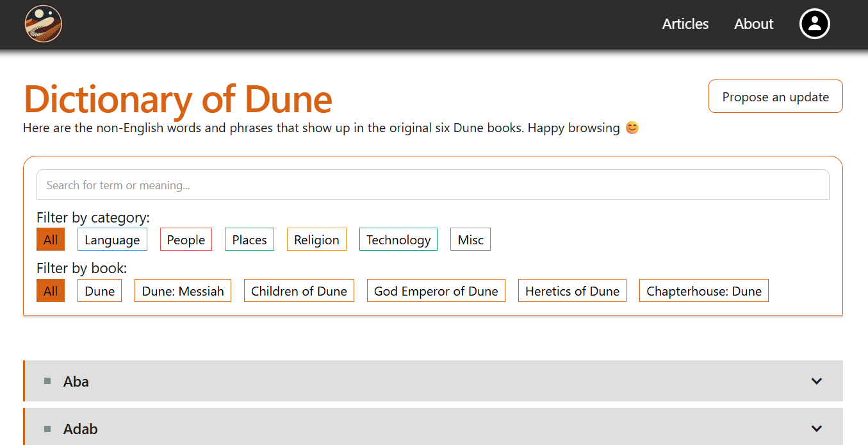Filter by Chapterhouse: Dune book
The height and width of the screenshot is (445, 868).
(704, 290)
